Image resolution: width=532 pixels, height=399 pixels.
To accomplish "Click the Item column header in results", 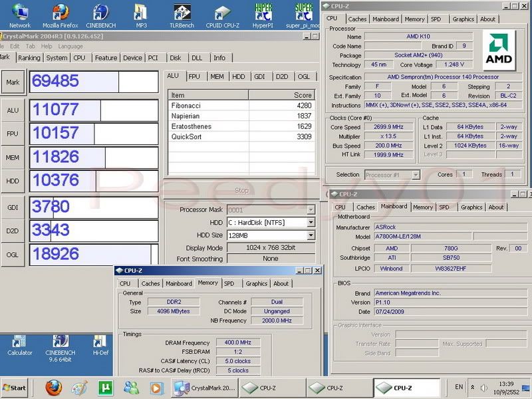I will [x=208, y=95].
